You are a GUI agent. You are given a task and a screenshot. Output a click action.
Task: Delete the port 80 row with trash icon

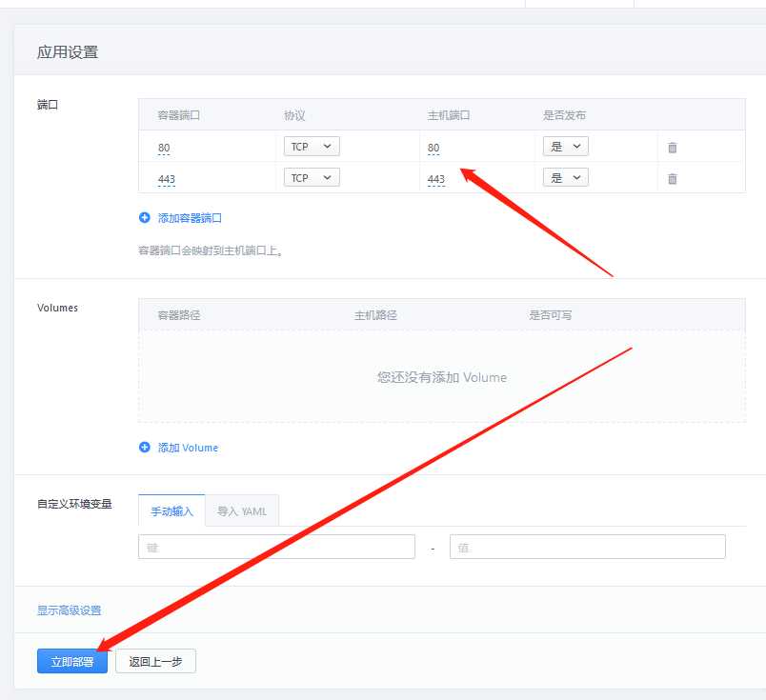point(673,148)
